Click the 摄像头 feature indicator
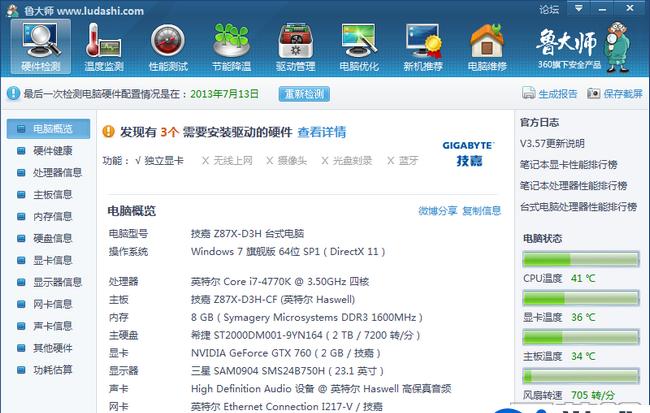650x413 pixels. click(286, 160)
